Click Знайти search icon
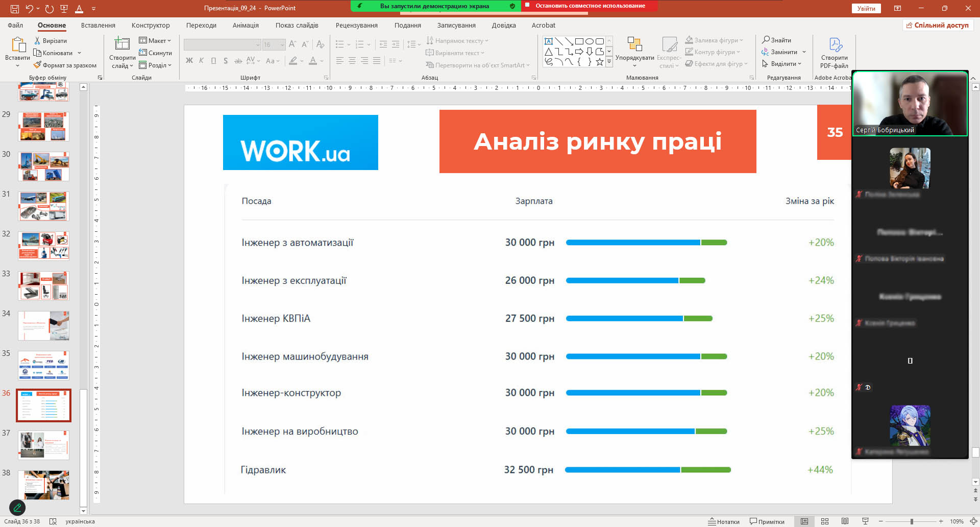 pyautogui.click(x=776, y=40)
